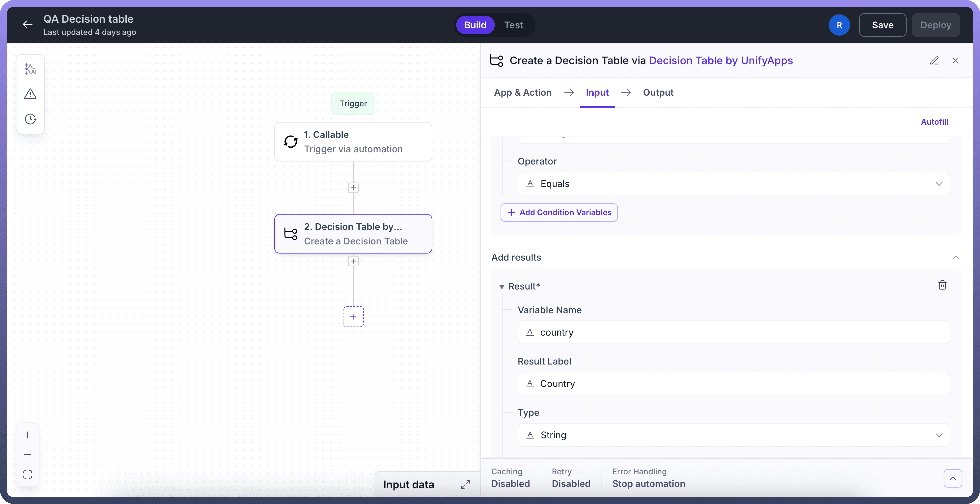Collapse the Result* disclosure triangle
The width and height of the screenshot is (980, 504).
(x=501, y=287)
